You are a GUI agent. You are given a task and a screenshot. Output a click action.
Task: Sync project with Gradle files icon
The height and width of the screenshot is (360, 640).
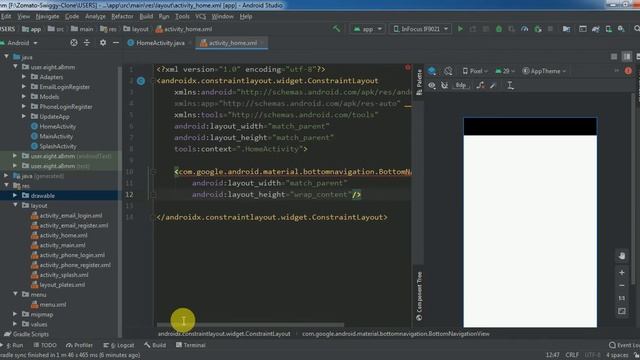[x=596, y=29]
